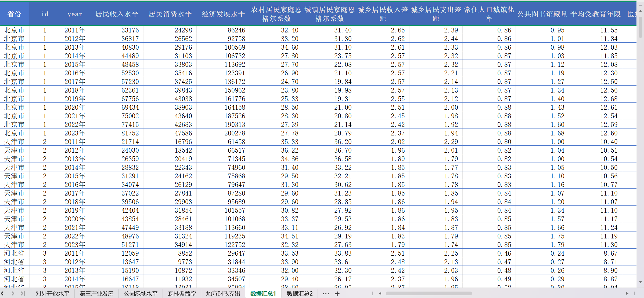Select the first 天津市 cell for 2011年
Screen dimensions: 644x298
pyautogui.click(x=15, y=142)
